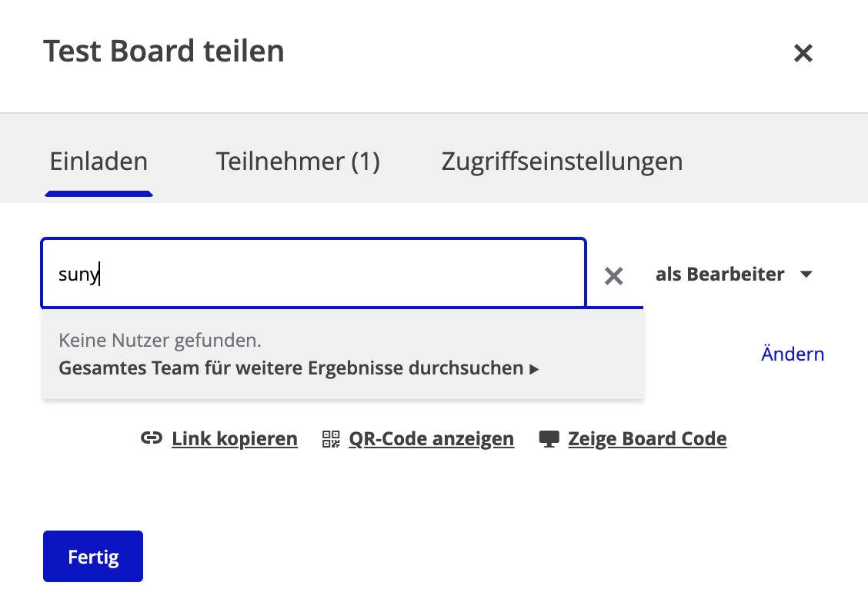Click the triangle arrow after 'durchsuchen'
The height and width of the screenshot is (609, 868).
(534, 369)
